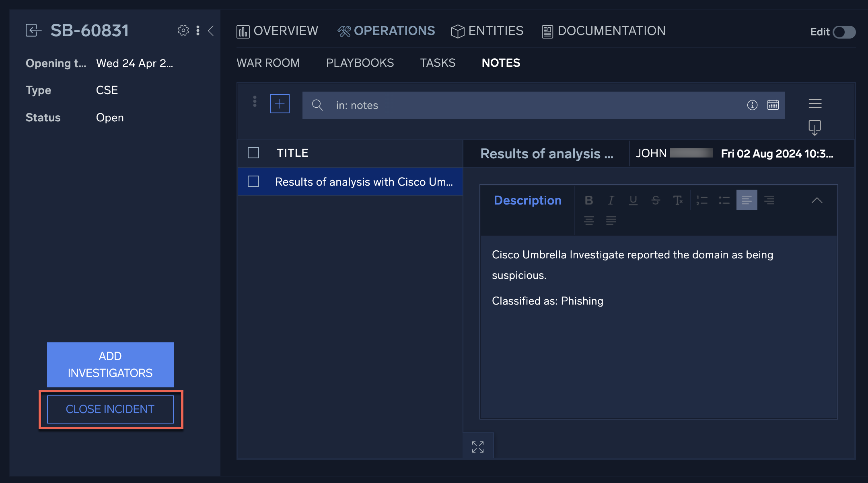The width and height of the screenshot is (868, 483).
Task: Click the add new note plus icon
Action: [x=280, y=104]
